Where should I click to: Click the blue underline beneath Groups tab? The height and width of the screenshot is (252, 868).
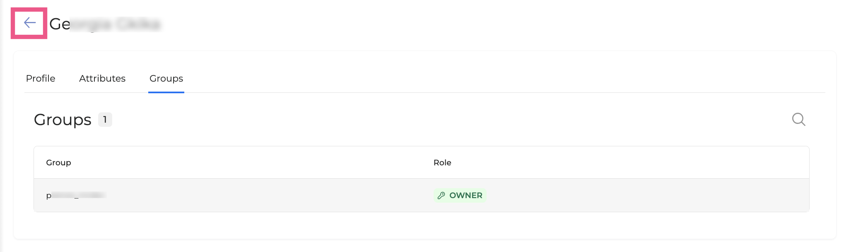tap(166, 92)
